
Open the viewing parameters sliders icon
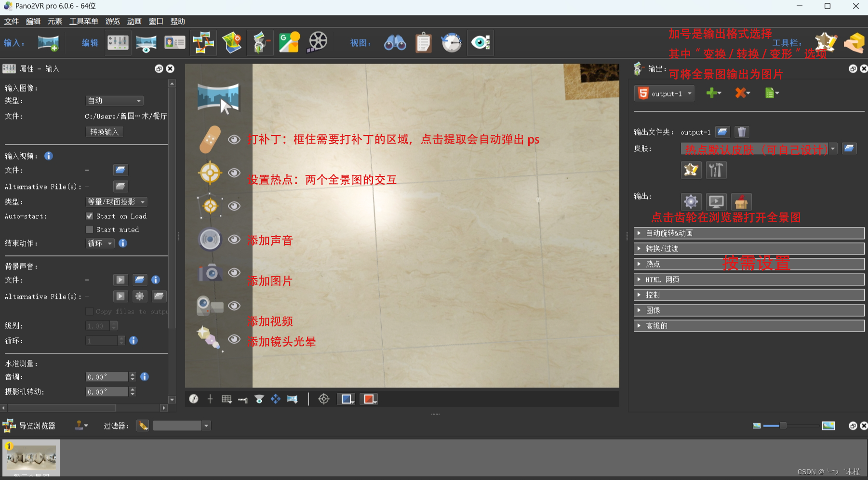118,43
